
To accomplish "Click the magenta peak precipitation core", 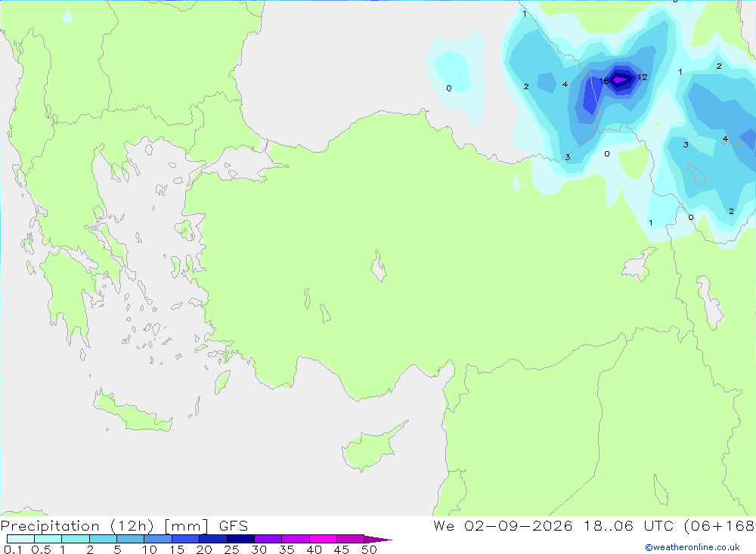I will (619, 79).
